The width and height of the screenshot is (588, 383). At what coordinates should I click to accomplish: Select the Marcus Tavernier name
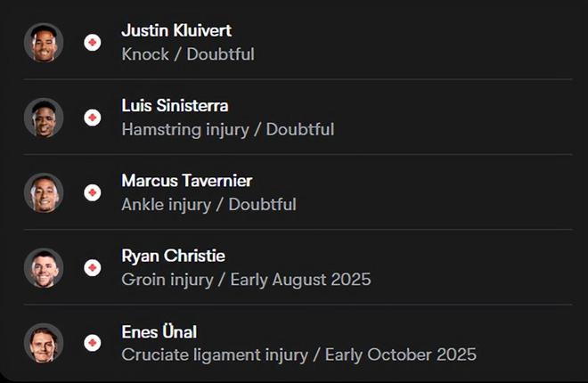[x=187, y=181]
